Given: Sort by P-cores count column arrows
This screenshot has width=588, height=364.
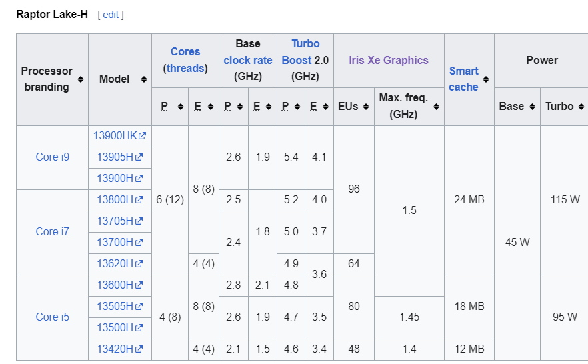Looking at the screenshot, I should pyautogui.click(x=181, y=107).
